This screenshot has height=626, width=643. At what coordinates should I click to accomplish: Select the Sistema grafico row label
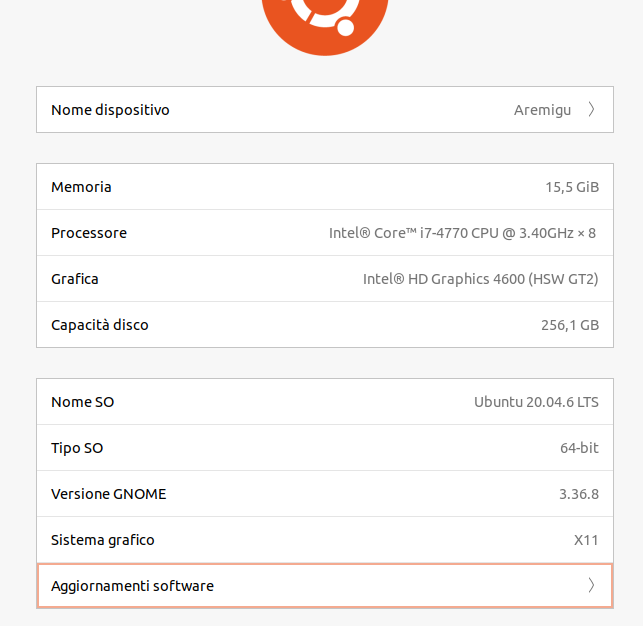point(103,540)
